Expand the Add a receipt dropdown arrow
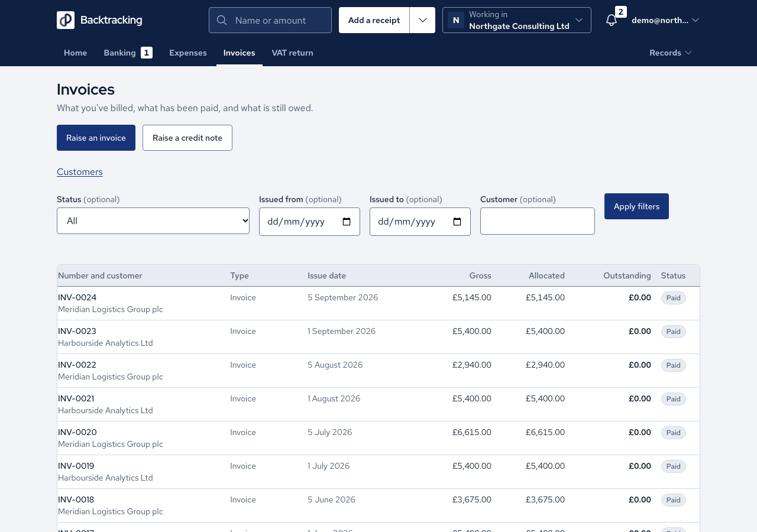The height and width of the screenshot is (532, 757). [422, 20]
